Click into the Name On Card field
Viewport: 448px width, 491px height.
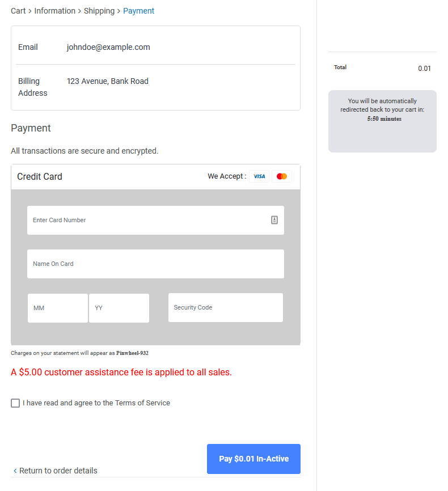155,264
